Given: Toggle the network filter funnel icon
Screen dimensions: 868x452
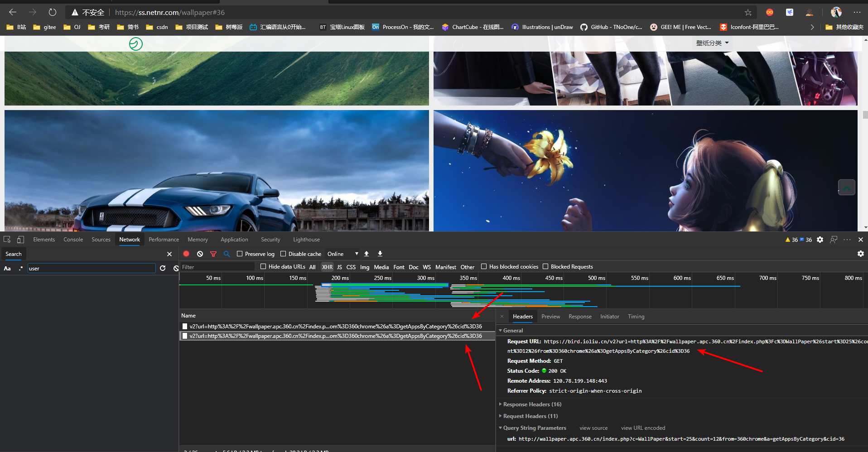Looking at the screenshot, I should click(x=213, y=254).
